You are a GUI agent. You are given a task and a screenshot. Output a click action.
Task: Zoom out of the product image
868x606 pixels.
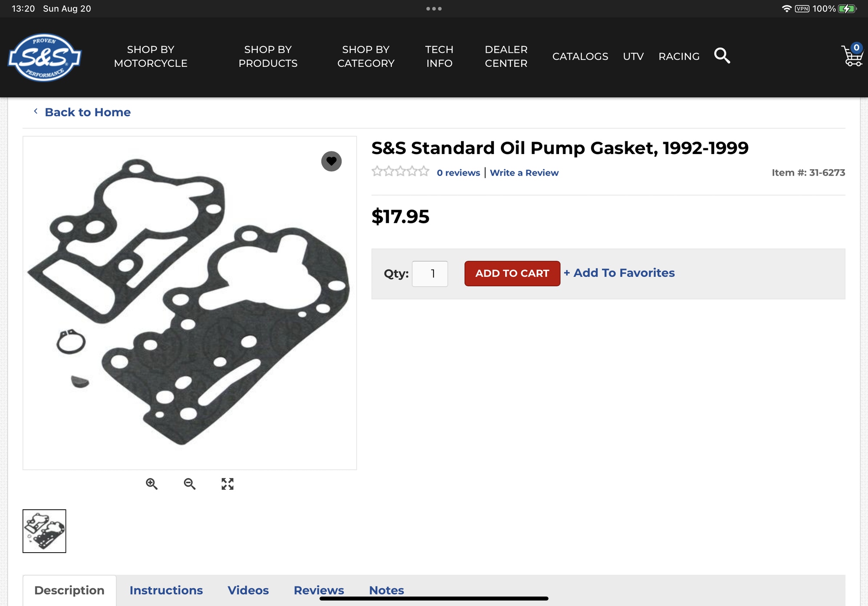(x=189, y=484)
